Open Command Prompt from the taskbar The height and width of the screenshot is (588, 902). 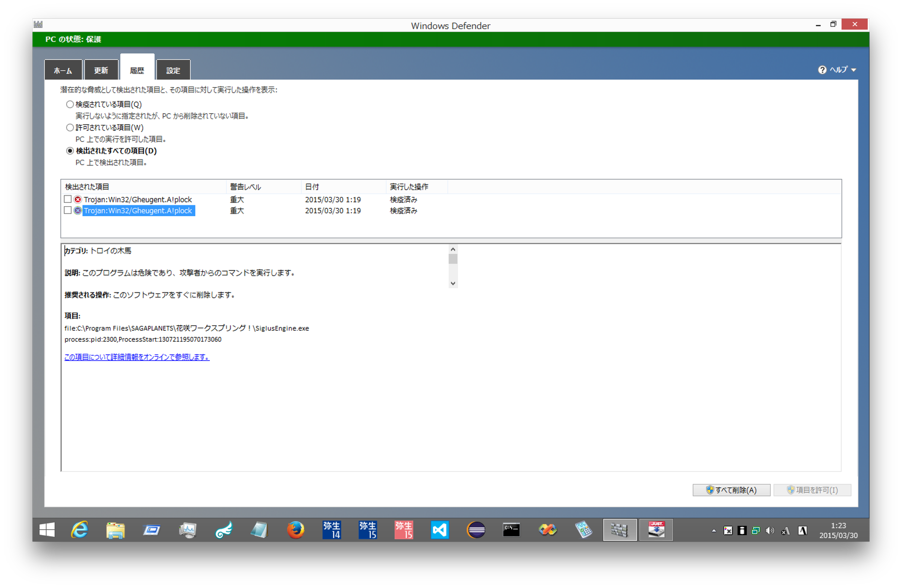tap(511, 530)
